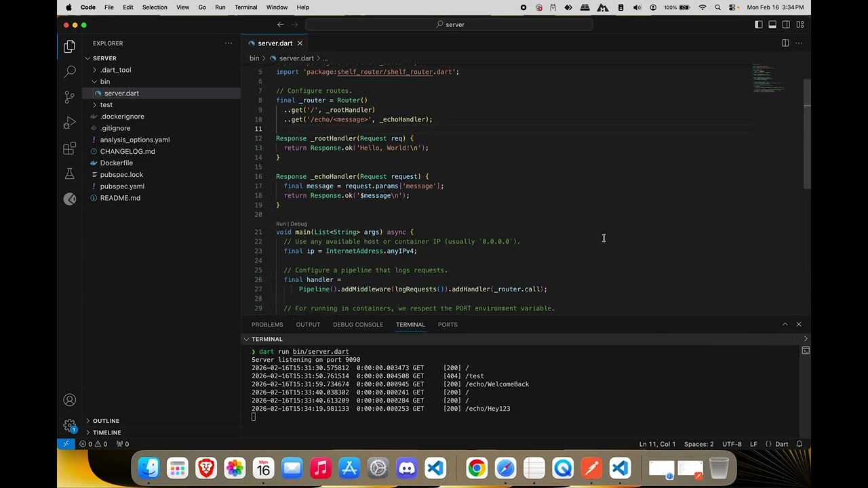The image size is (868, 488).
Task: Open end-of-line selector LF
Action: (x=753, y=444)
